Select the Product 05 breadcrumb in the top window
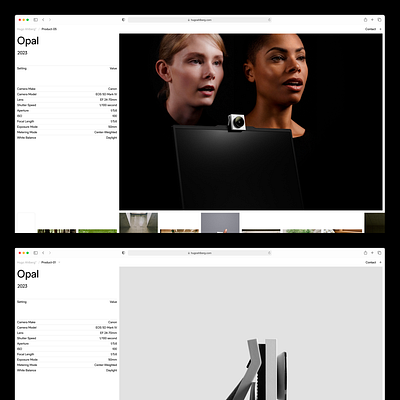Image resolution: width=400 pixels, height=400 pixels. [x=49, y=29]
